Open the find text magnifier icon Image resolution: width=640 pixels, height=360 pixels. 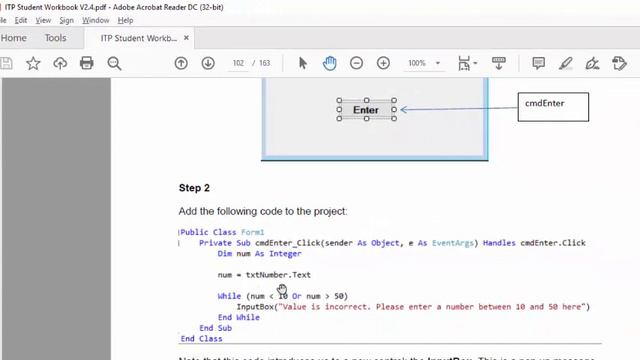click(114, 63)
